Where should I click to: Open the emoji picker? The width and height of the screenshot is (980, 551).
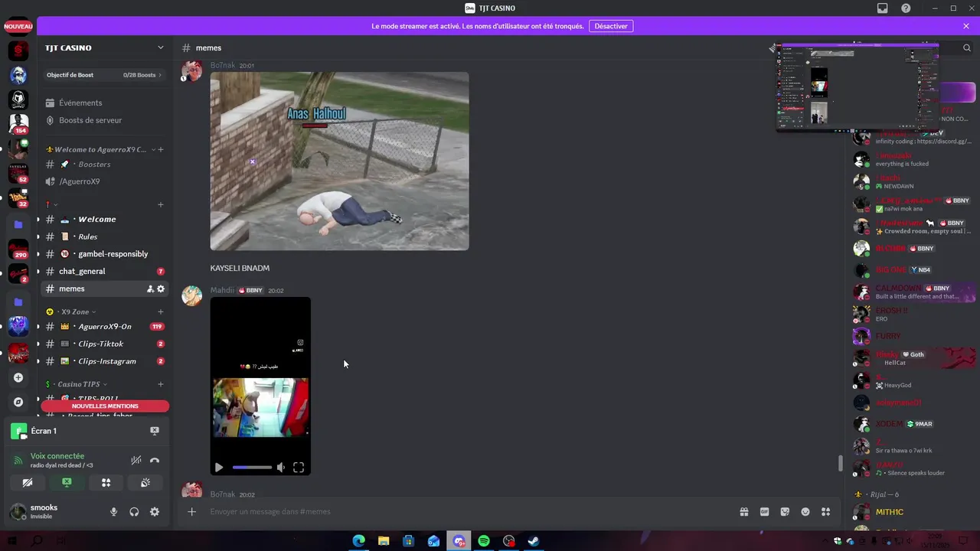coord(805,512)
